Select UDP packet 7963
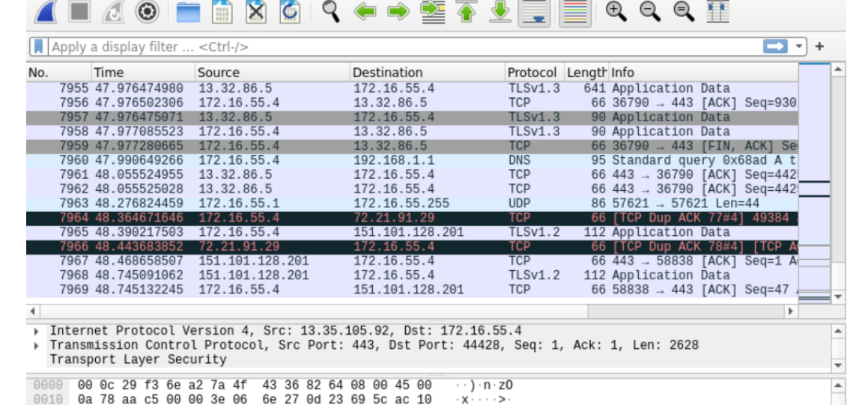 coord(413,204)
